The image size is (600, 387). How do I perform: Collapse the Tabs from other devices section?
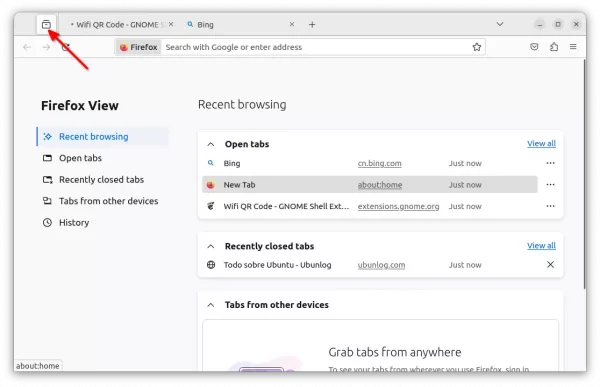pos(210,305)
